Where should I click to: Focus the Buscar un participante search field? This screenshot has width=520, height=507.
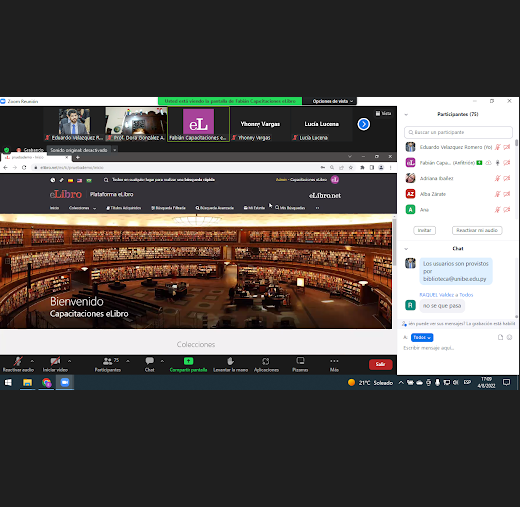(x=458, y=132)
